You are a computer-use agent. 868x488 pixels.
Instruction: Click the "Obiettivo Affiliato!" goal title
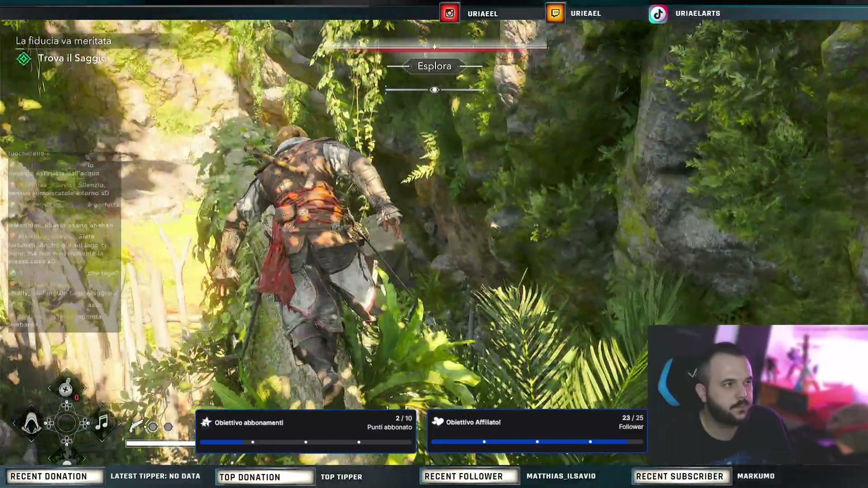pos(473,422)
